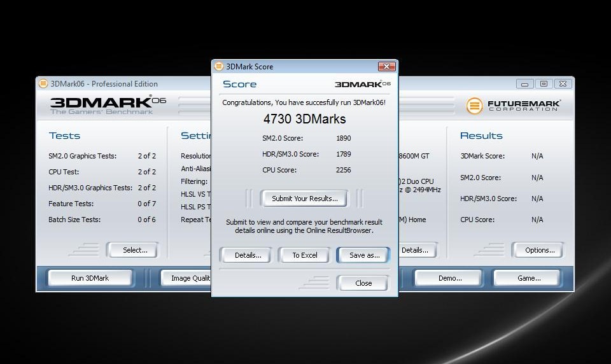This screenshot has width=611, height=364.
Task: Click Run 3DMark button
Action: 90,278
